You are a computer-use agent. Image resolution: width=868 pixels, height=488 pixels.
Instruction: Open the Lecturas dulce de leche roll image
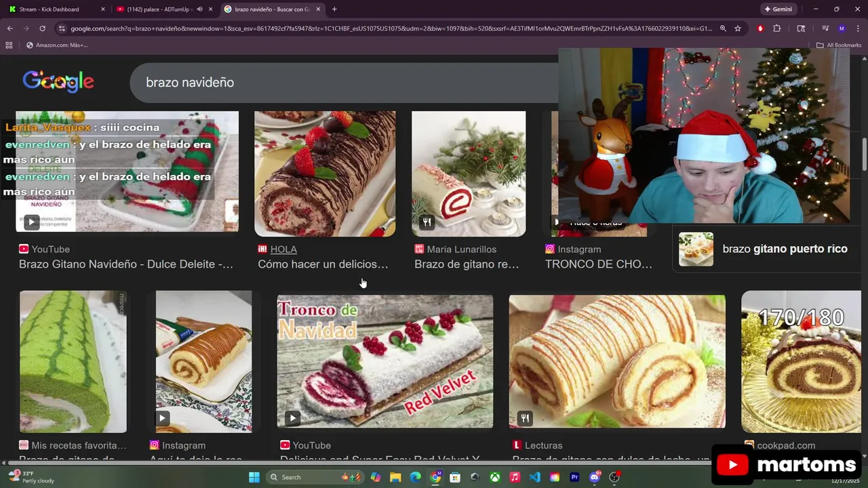[617, 361]
